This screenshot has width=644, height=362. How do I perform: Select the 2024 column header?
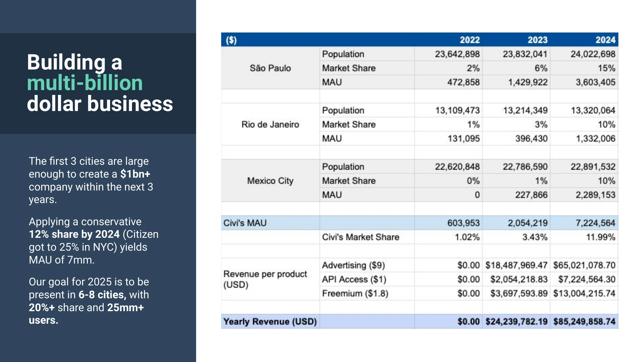click(x=605, y=40)
